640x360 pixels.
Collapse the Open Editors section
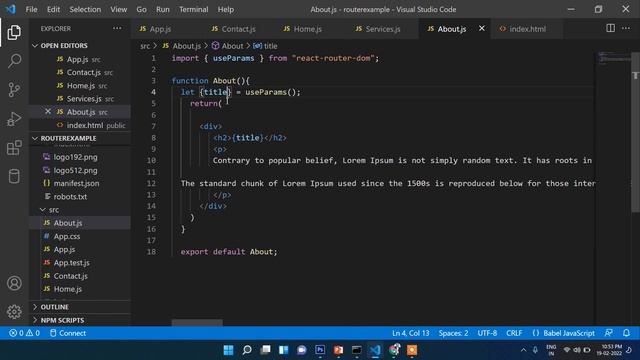80,45
